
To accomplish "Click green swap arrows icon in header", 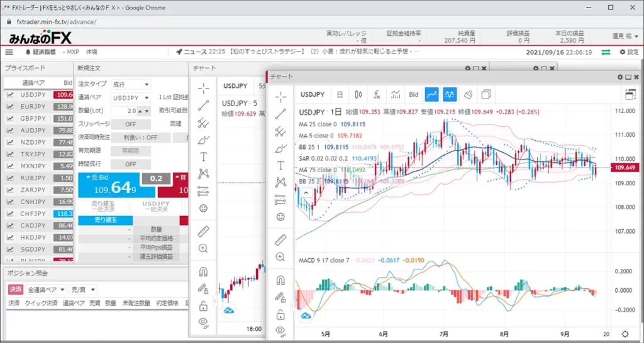I will pos(606,52).
